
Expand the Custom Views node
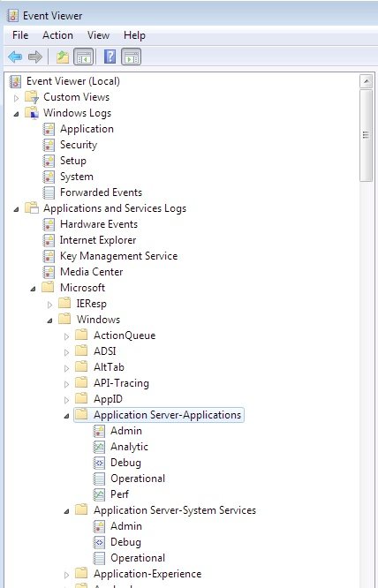point(16,98)
